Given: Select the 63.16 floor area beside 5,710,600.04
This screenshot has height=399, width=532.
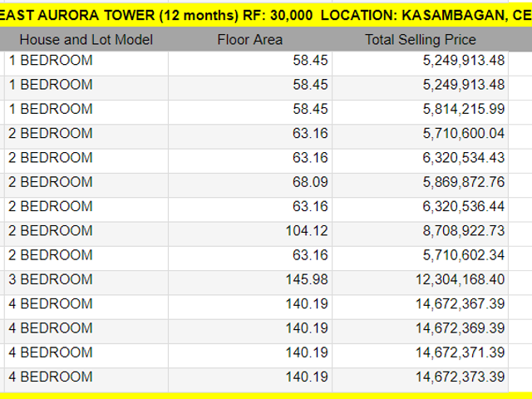Looking at the screenshot, I should [250, 136].
